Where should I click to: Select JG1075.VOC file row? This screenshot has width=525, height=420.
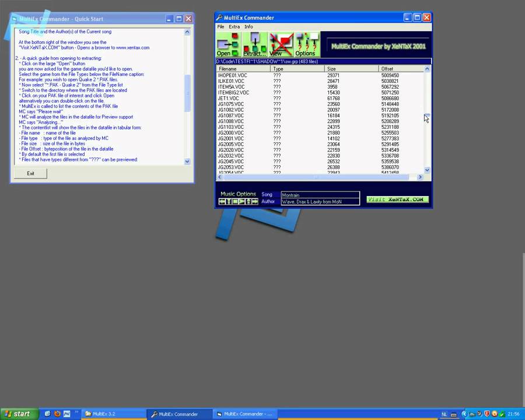coord(320,104)
